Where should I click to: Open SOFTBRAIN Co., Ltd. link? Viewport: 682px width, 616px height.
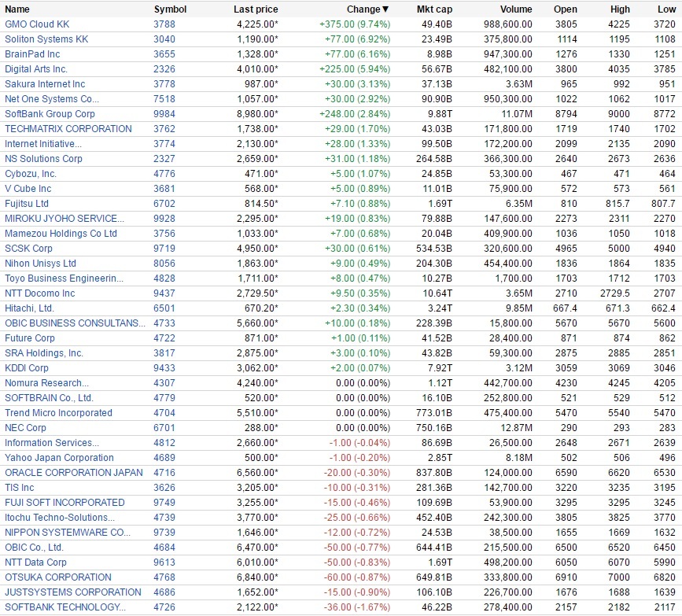click(49, 397)
